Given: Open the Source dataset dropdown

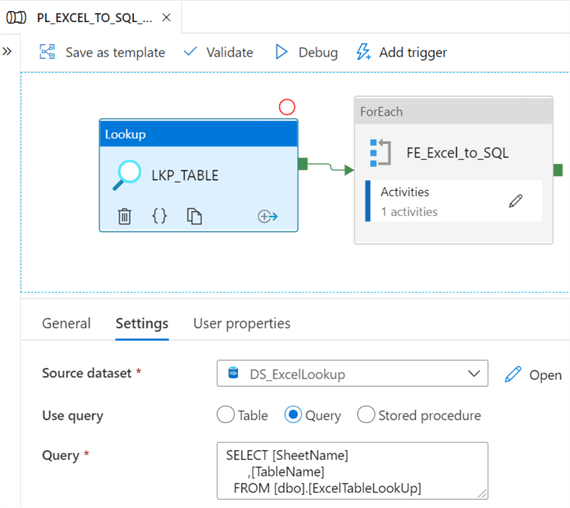Looking at the screenshot, I should 352,373.
